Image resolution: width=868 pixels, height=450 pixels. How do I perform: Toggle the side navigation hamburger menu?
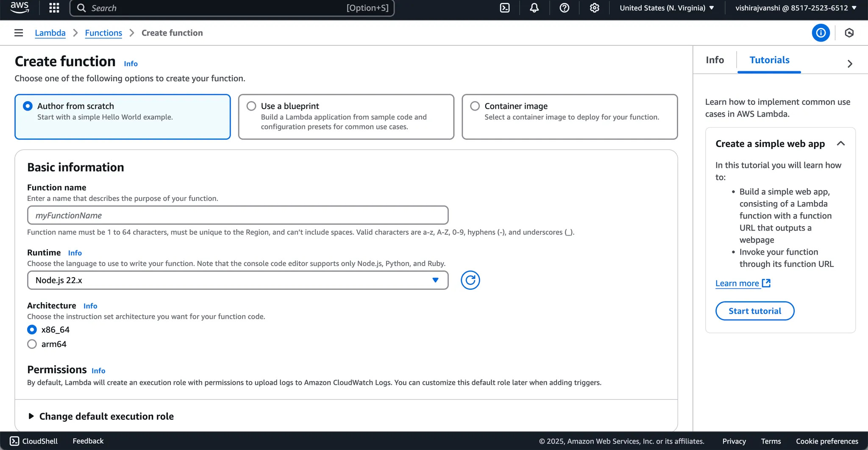pyautogui.click(x=19, y=33)
